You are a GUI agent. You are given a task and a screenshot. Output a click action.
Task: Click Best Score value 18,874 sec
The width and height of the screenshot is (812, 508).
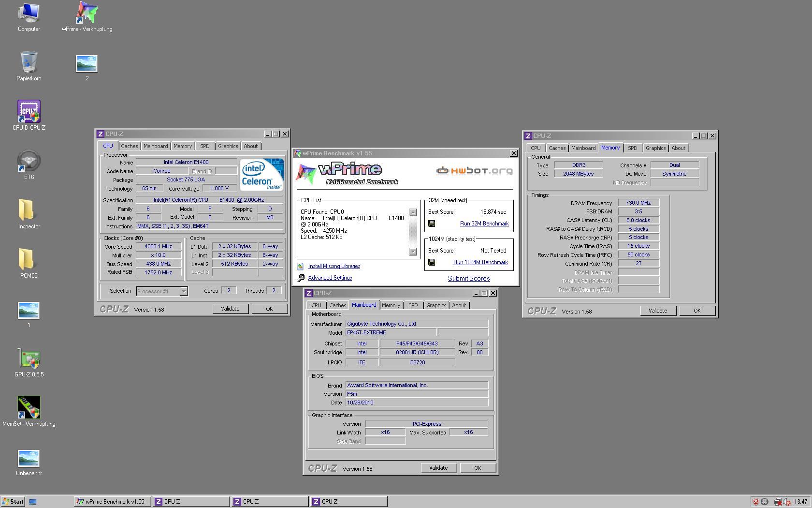(493, 212)
